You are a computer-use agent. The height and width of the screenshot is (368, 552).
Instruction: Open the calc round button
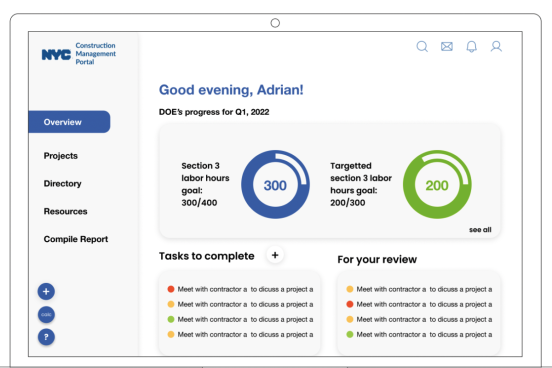[46, 314]
